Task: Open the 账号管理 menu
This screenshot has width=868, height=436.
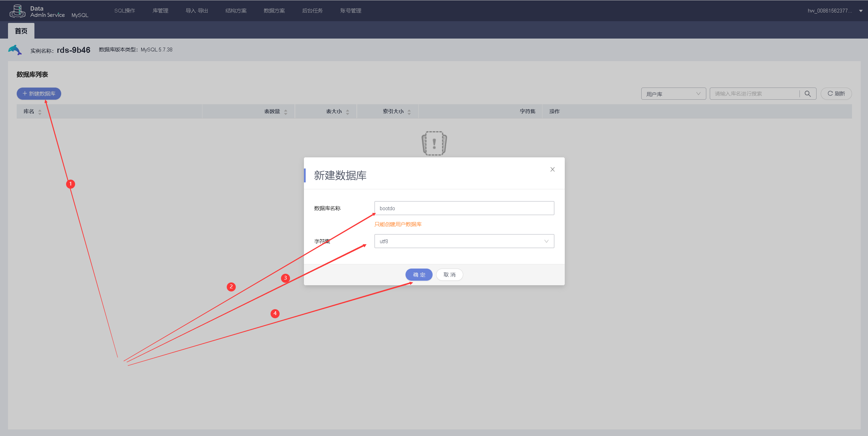Action: click(x=350, y=10)
